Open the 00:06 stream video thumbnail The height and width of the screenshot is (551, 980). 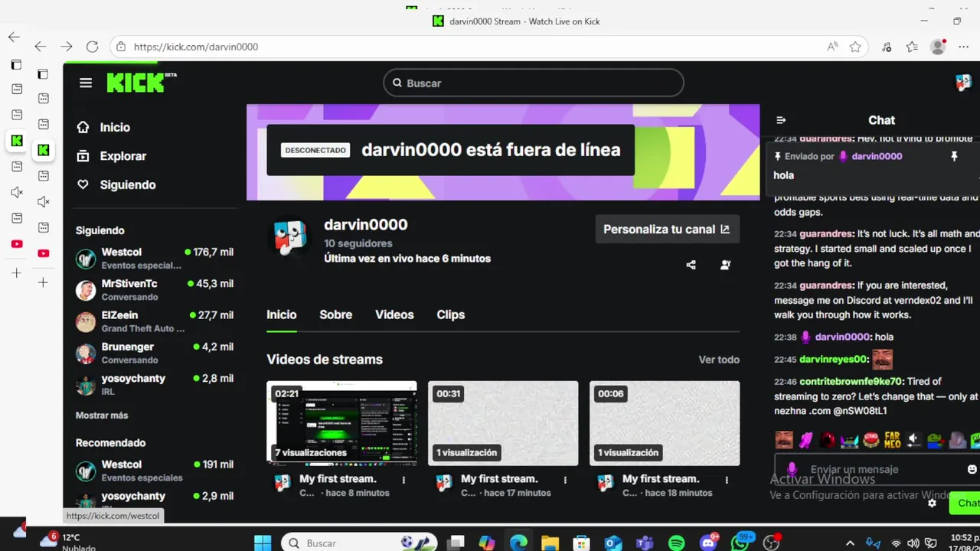(x=665, y=423)
